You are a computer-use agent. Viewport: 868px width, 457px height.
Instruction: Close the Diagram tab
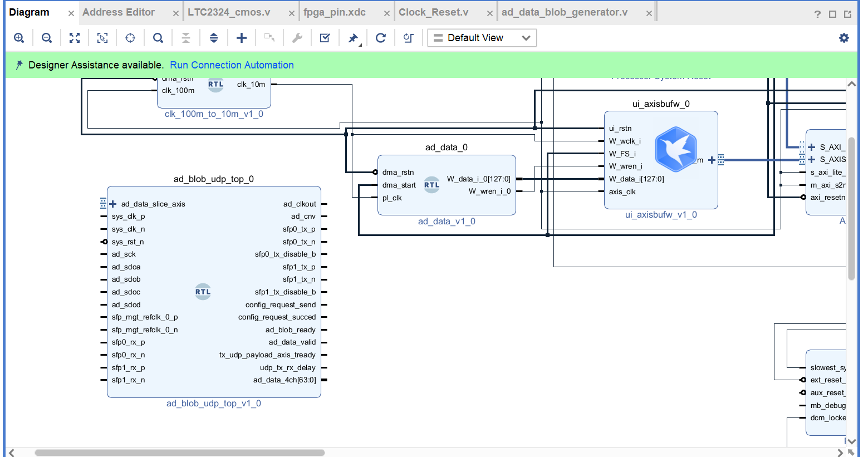click(71, 13)
